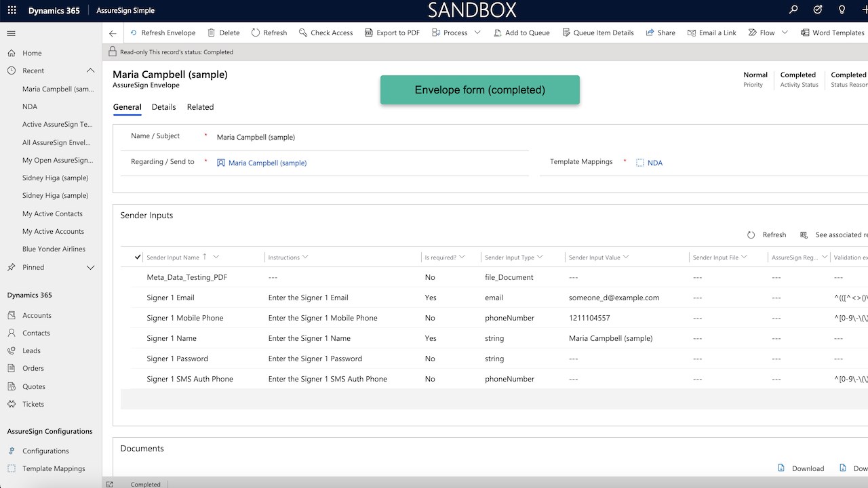Select the Signer 1 Email row name
This screenshot has height=488, width=868.
point(170,298)
